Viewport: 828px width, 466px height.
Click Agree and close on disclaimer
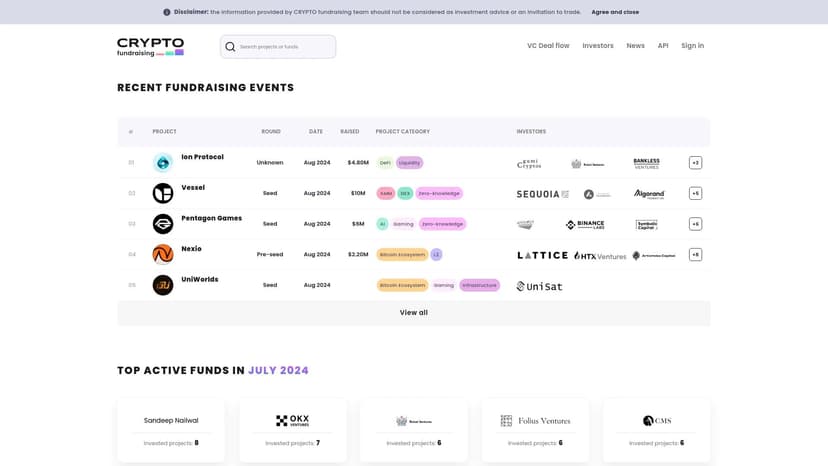point(615,12)
